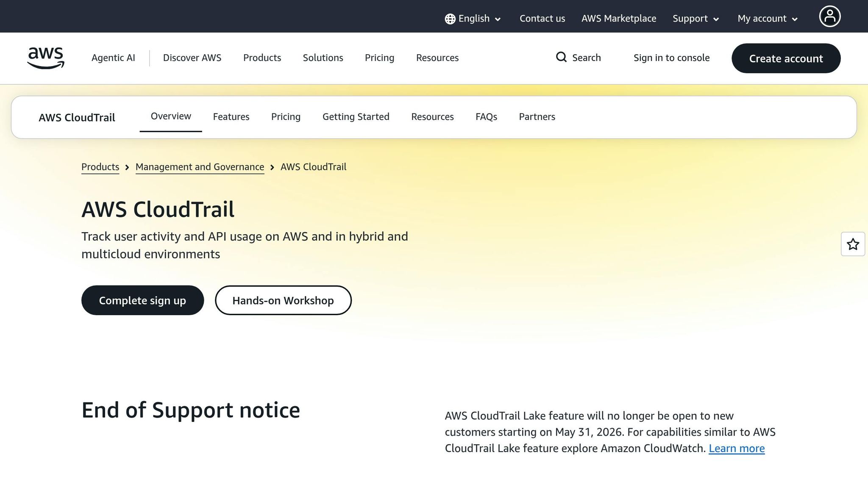Open Solutions menu

323,58
